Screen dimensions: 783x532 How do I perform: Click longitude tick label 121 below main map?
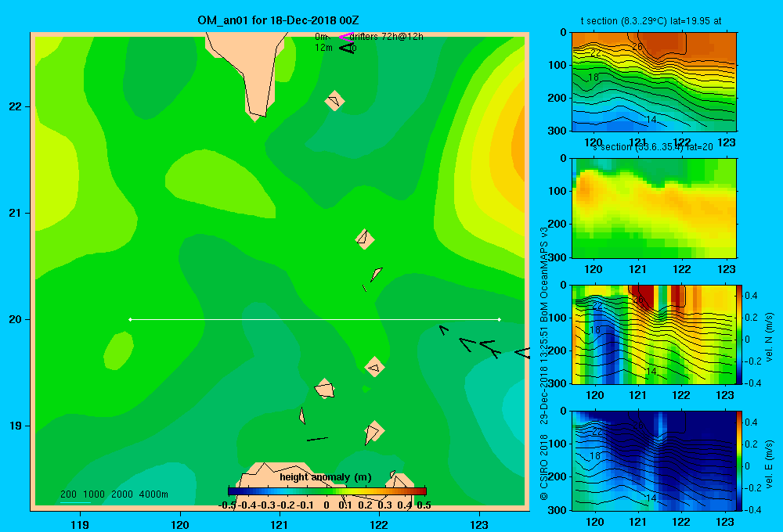click(280, 524)
